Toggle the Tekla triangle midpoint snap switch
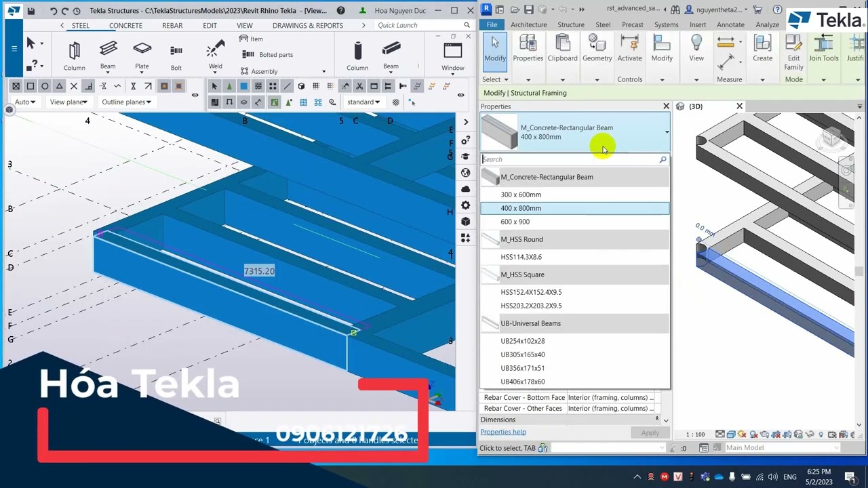The image size is (868, 488). [60, 86]
